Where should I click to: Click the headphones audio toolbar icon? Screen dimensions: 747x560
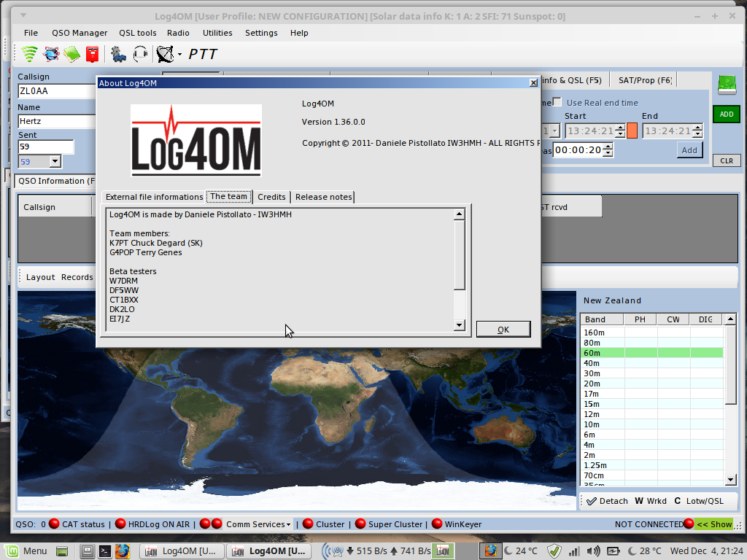click(140, 53)
